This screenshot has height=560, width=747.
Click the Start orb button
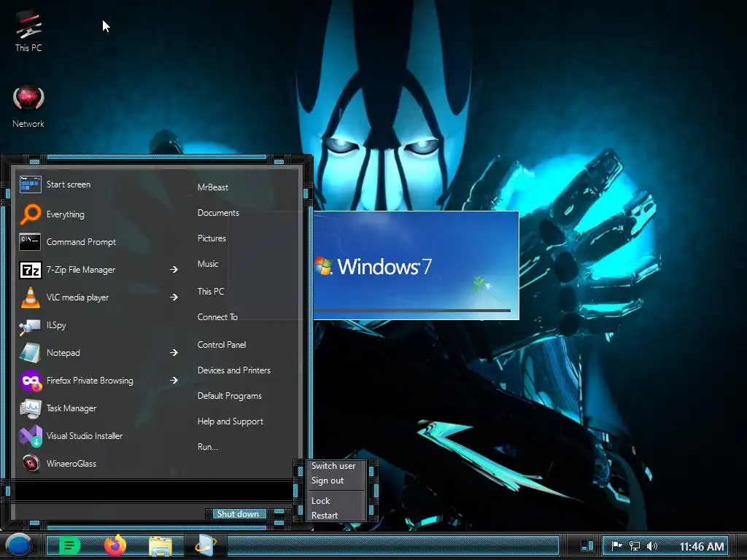(x=18, y=545)
